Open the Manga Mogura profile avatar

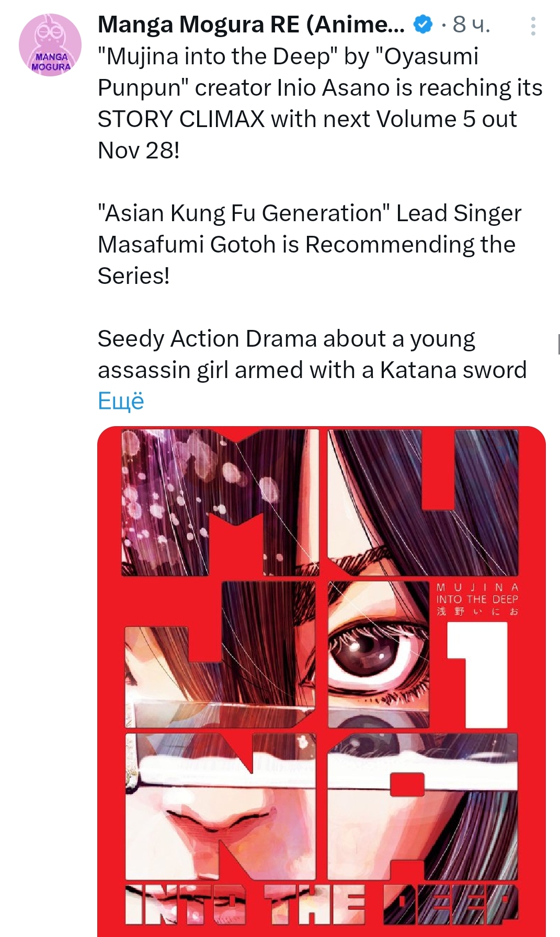pos(50,45)
